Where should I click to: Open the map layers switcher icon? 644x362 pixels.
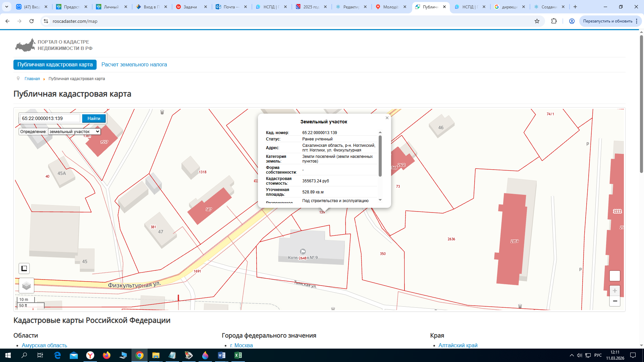26,286
